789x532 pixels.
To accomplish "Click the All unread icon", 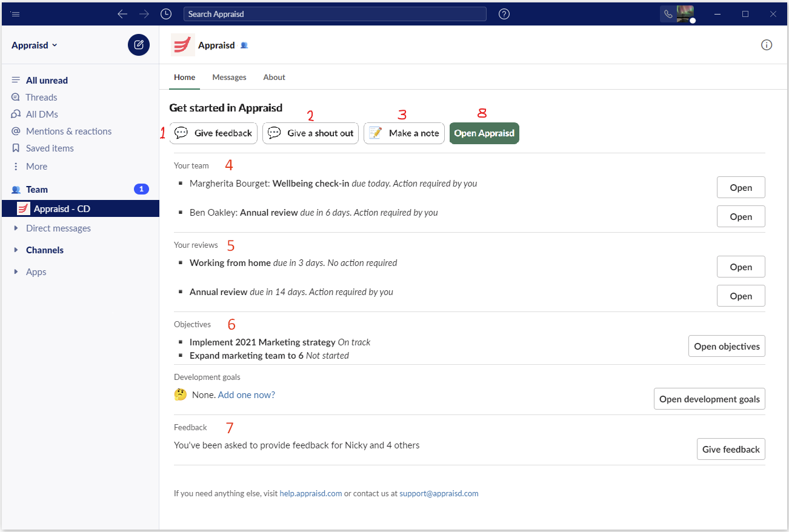I will pyautogui.click(x=16, y=80).
